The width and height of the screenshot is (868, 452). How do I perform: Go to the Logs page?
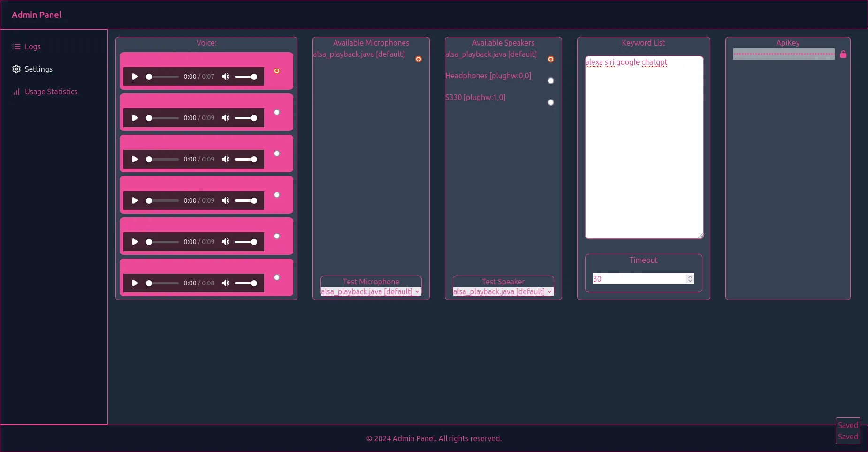[x=32, y=46]
